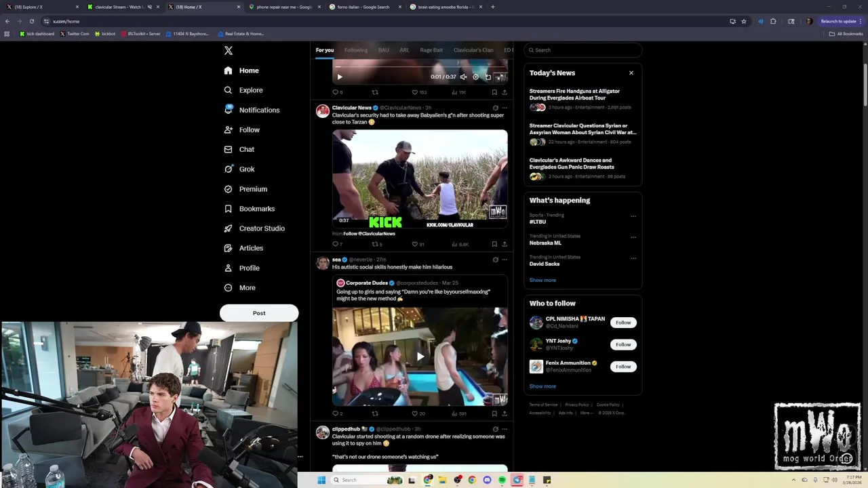Share the Clavicular News post
Image resolution: width=868 pixels, height=488 pixels.
(505, 244)
